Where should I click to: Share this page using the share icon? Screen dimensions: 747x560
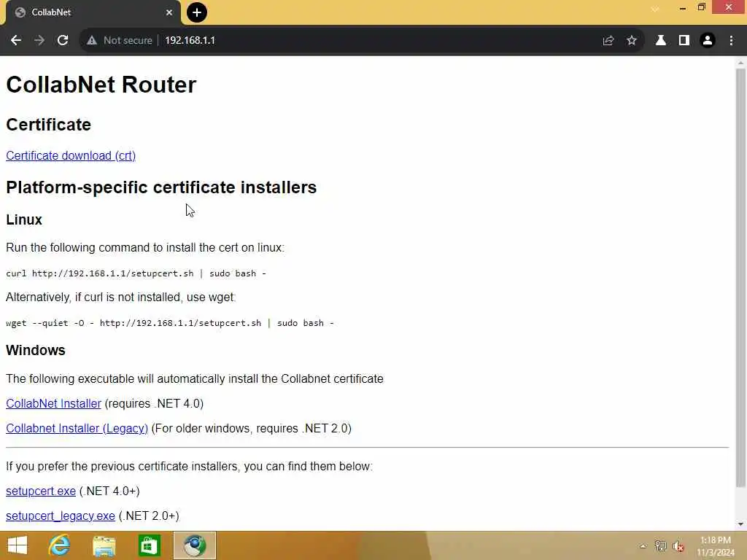click(x=608, y=41)
